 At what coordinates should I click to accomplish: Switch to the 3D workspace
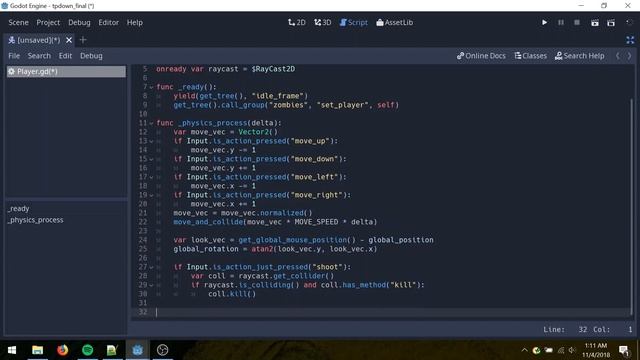point(322,22)
